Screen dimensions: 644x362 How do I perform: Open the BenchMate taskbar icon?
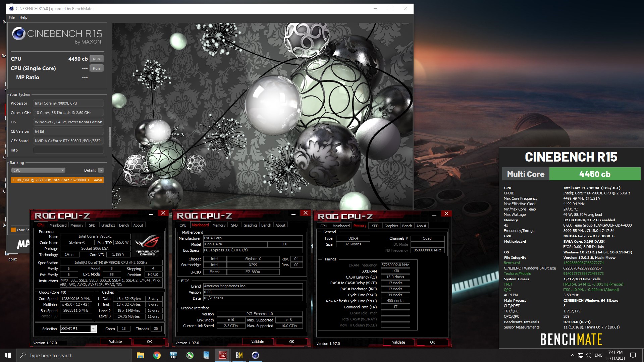pyautogui.click(x=239, y=355)
